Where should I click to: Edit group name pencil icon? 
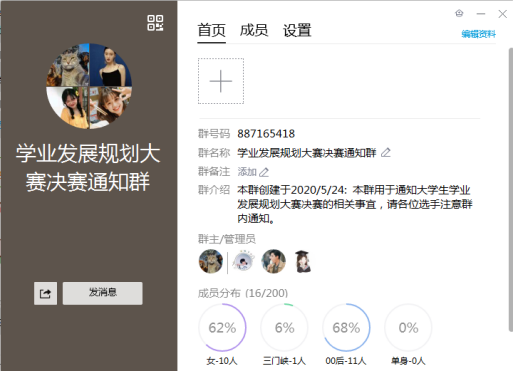[386, 153]
